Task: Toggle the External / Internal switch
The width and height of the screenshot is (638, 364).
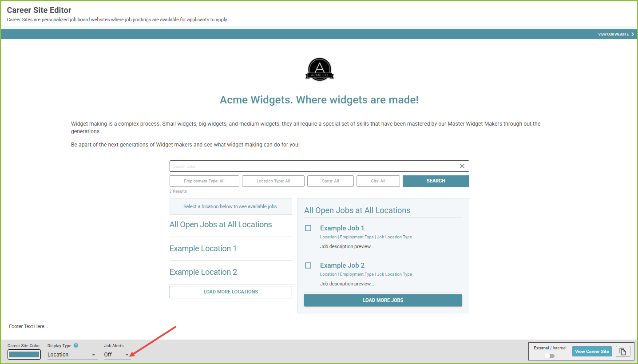Action: [x=550, y=356]
